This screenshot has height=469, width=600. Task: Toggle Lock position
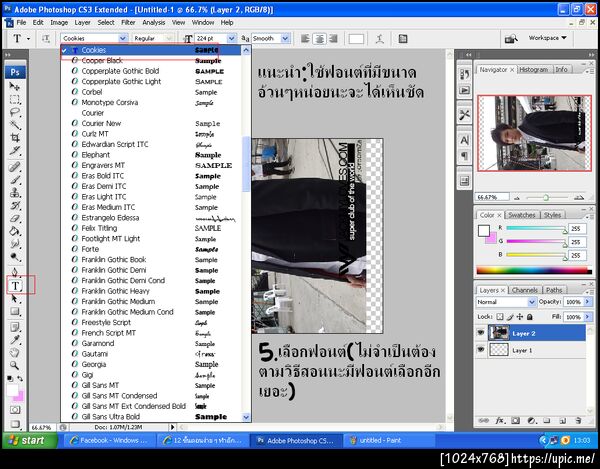520,317
